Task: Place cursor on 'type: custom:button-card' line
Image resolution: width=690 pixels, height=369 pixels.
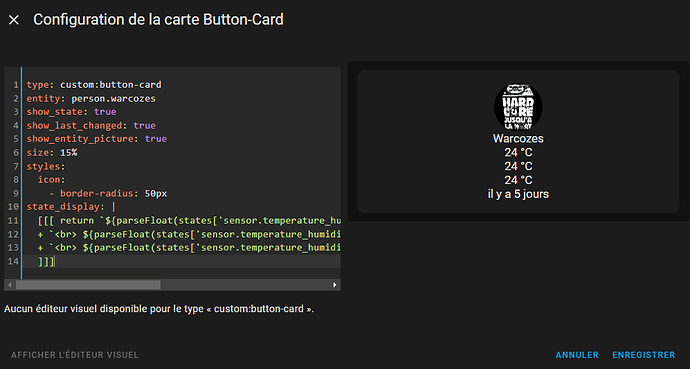Action: click(94, 84)
